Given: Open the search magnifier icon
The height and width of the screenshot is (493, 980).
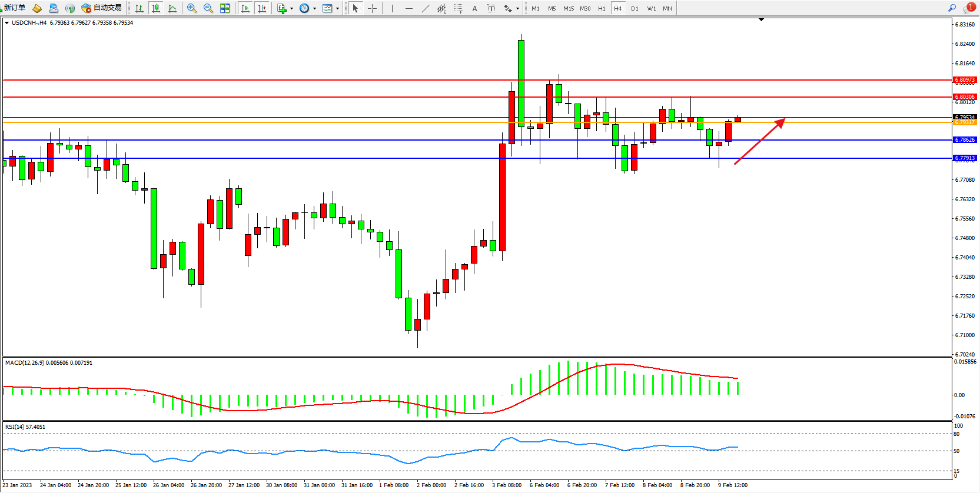Looking at the screenshot, I should point(952,8).
